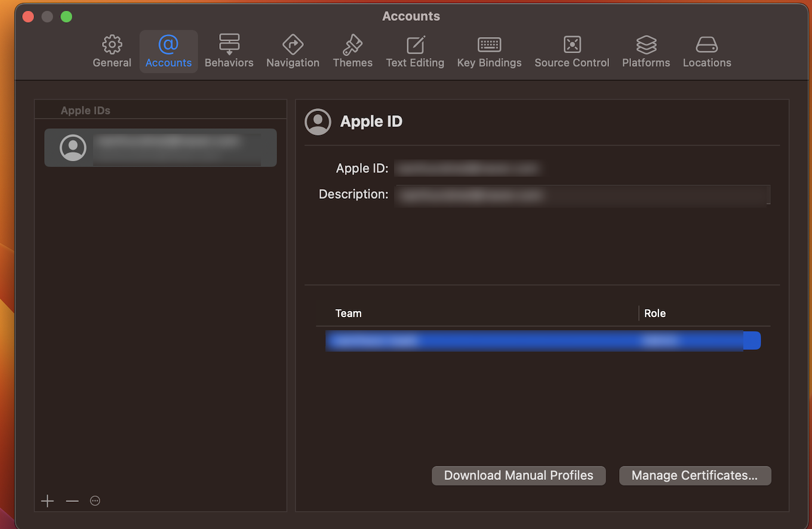
Task: Edit the Description text field
Action: 582,195
